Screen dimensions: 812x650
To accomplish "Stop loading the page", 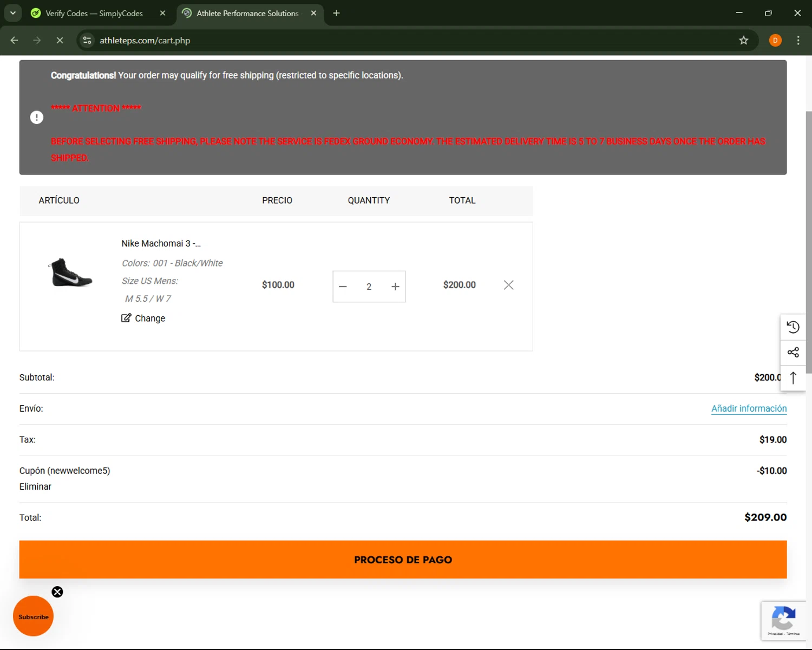I will coord(60,40).
